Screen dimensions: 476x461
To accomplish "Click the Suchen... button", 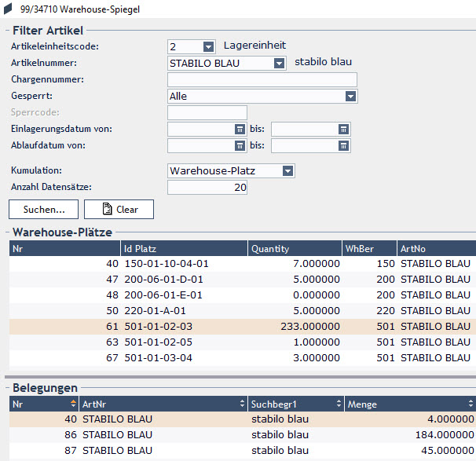I will pyautogui.click(x=43, y=210).
